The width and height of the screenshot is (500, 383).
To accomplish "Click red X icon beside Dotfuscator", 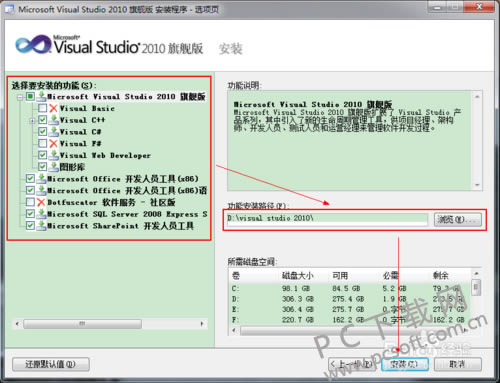I will pos(41,202).
